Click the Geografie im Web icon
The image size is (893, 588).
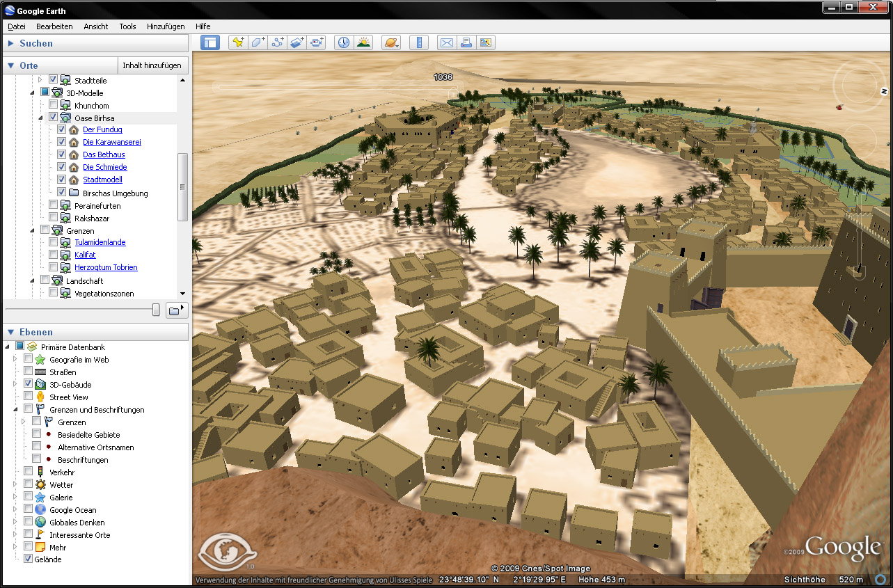click(40, 359)
